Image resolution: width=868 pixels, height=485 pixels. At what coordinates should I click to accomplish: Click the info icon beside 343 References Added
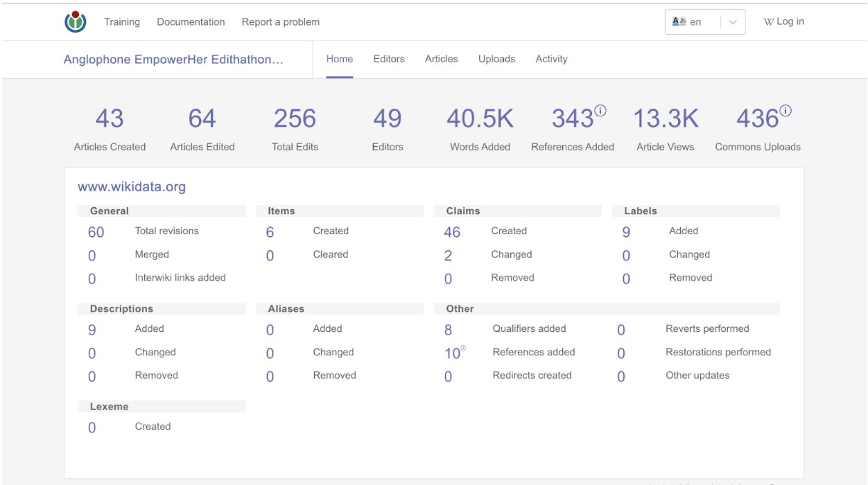click(x=600, y=110)
